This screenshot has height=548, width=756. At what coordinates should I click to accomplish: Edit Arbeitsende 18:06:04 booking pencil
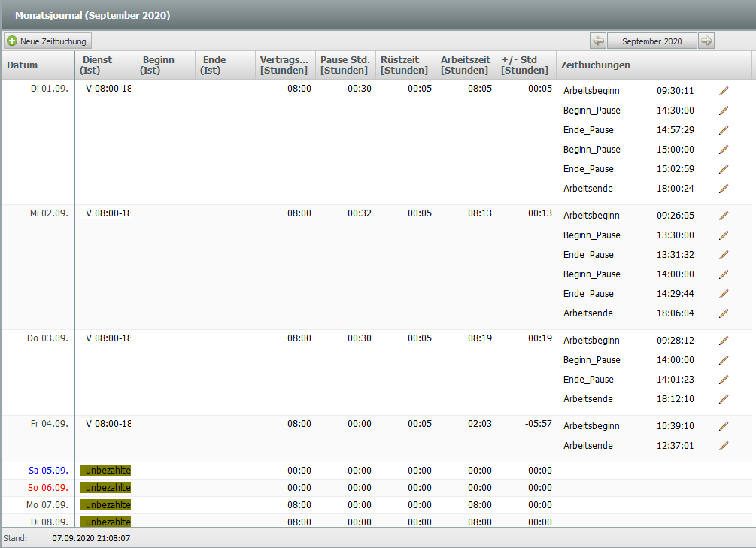click(724, 313)
